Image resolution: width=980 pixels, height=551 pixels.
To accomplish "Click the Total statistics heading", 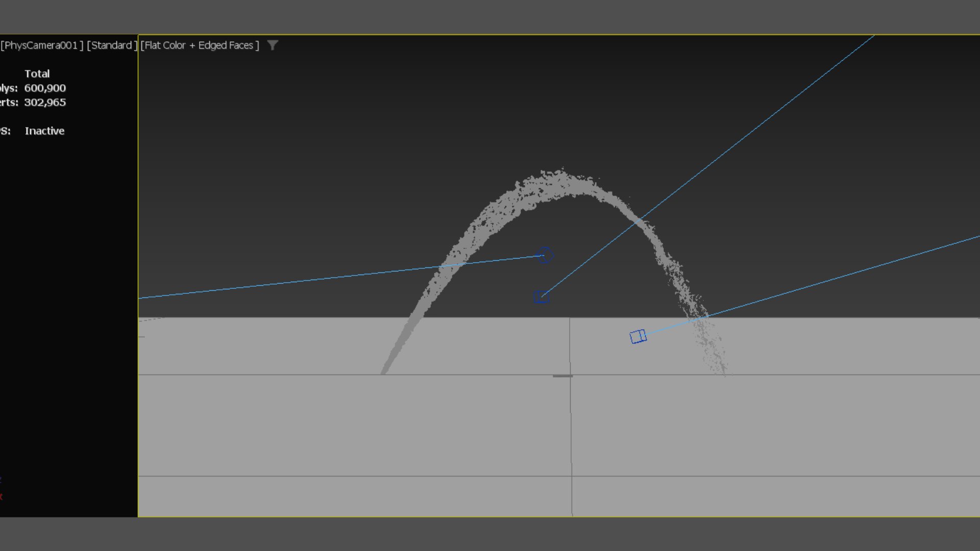I will (37, 73).
